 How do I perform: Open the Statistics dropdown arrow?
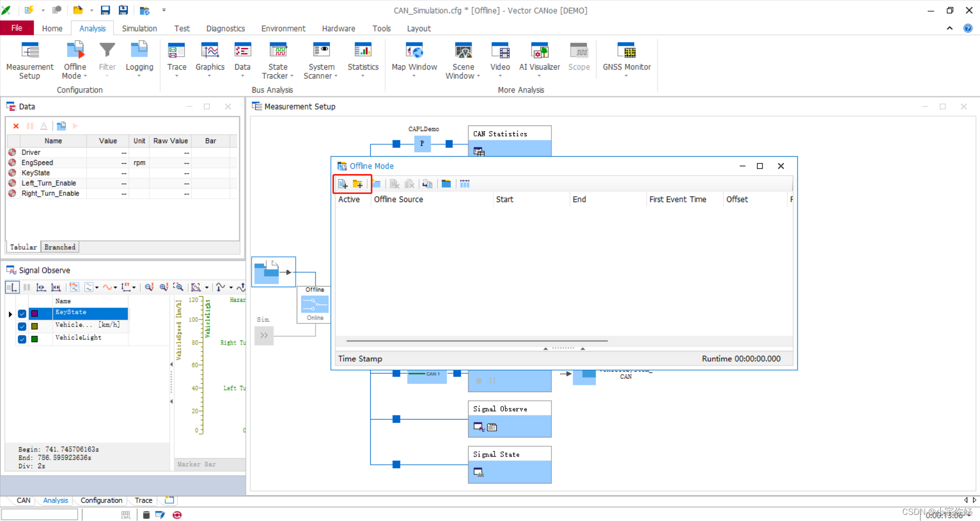coord(363,76)
